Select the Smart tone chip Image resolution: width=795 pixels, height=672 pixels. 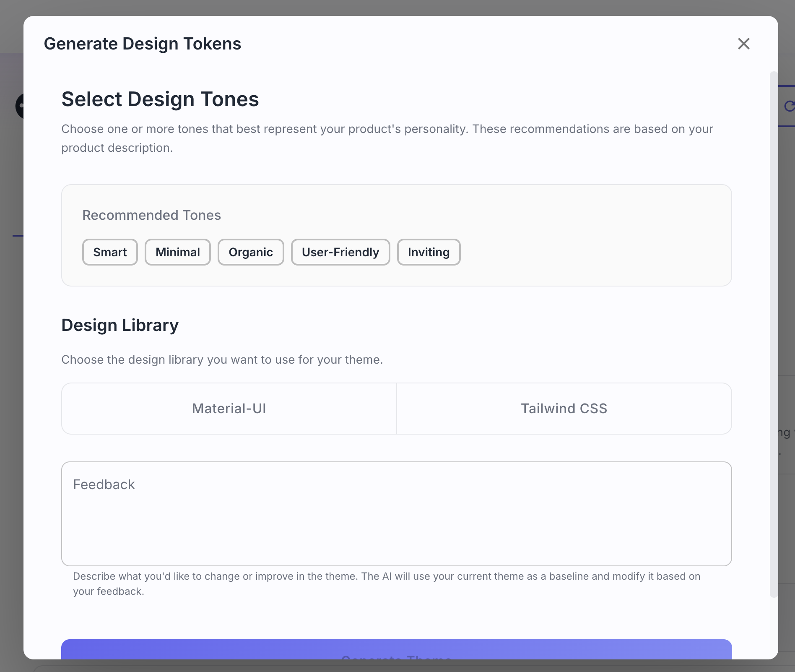pyautogui.click(x=110, y=252)
